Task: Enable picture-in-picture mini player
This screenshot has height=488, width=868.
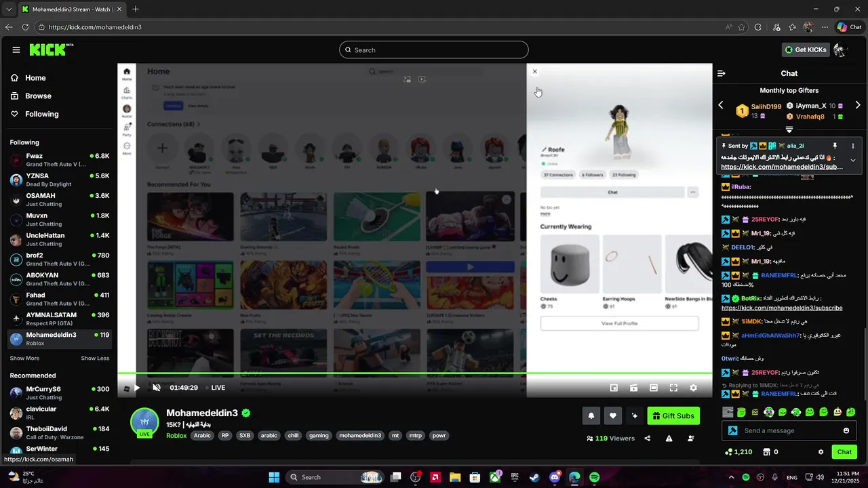Action: tap(614, 388)
